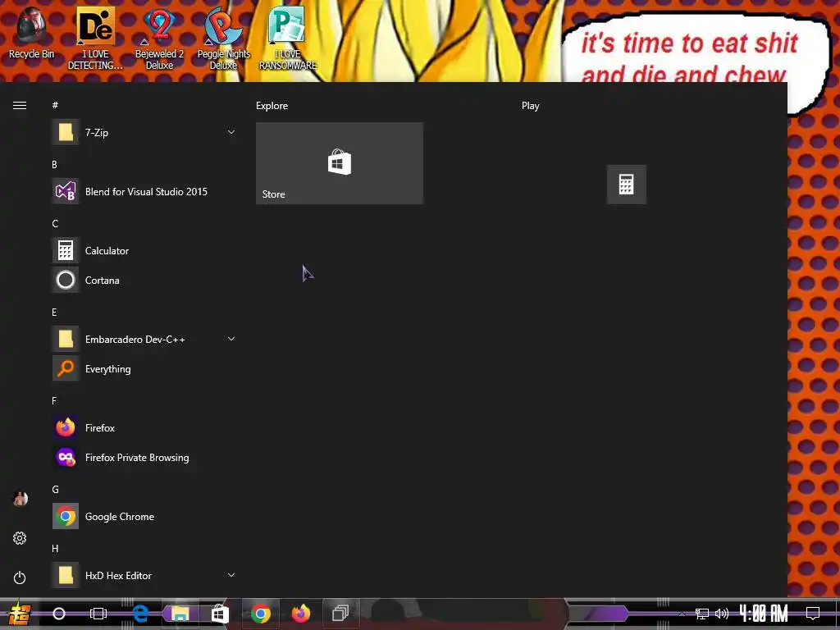Open Cortana circle on the taskbar

point(59,614)
